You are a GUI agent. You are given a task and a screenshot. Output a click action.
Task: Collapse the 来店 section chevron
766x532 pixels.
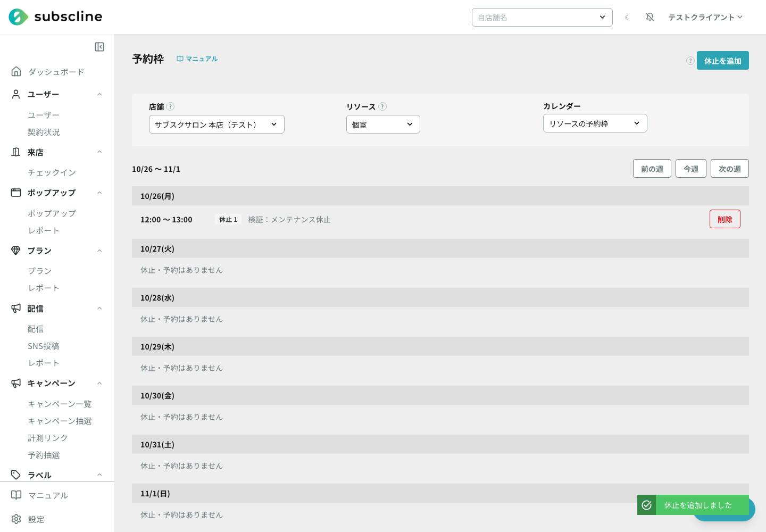pyautogui.click(x=99, y=152)
